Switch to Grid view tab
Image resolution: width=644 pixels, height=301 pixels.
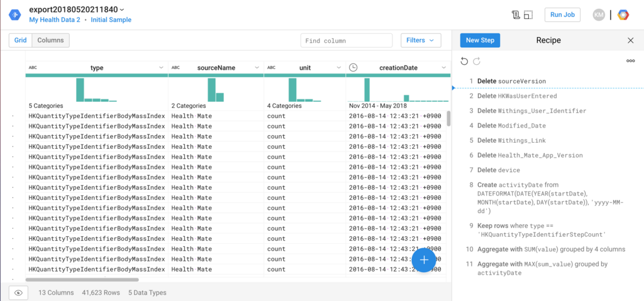click(21, 40)
